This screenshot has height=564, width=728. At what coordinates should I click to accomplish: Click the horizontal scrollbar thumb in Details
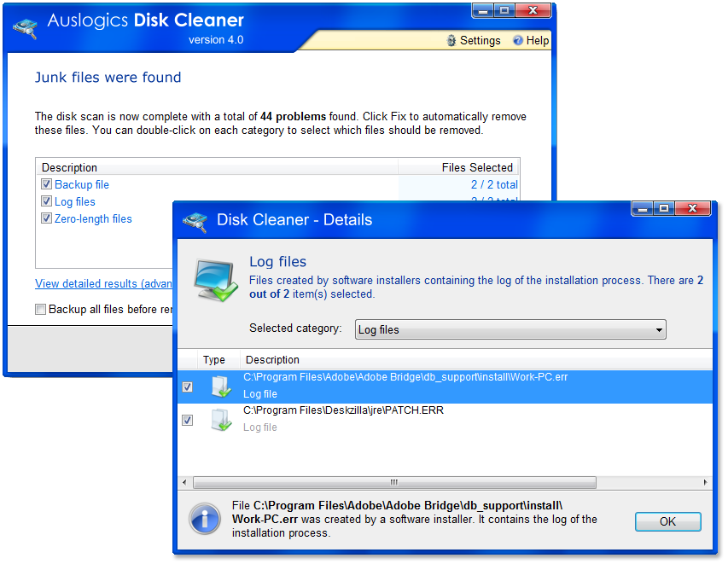tap(394, 482)
